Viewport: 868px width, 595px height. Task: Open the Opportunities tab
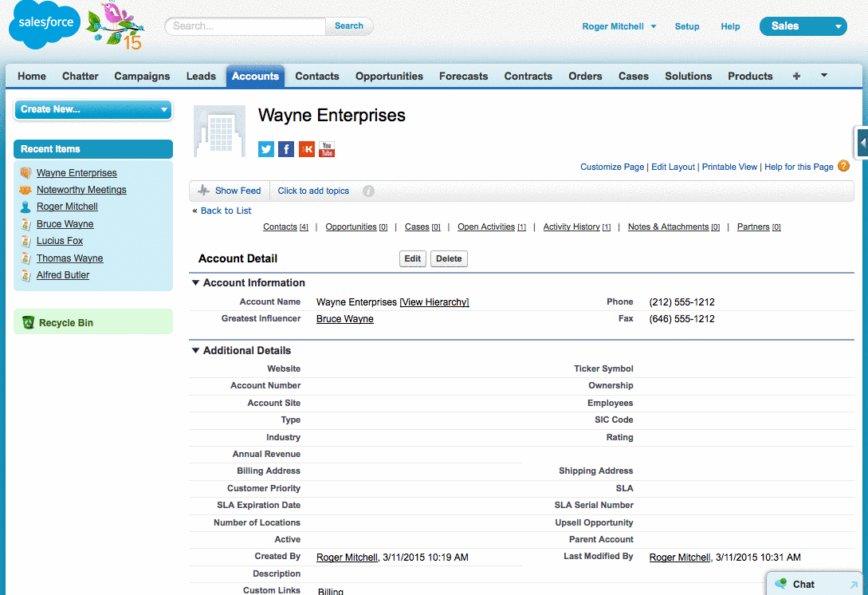[389, 76]
